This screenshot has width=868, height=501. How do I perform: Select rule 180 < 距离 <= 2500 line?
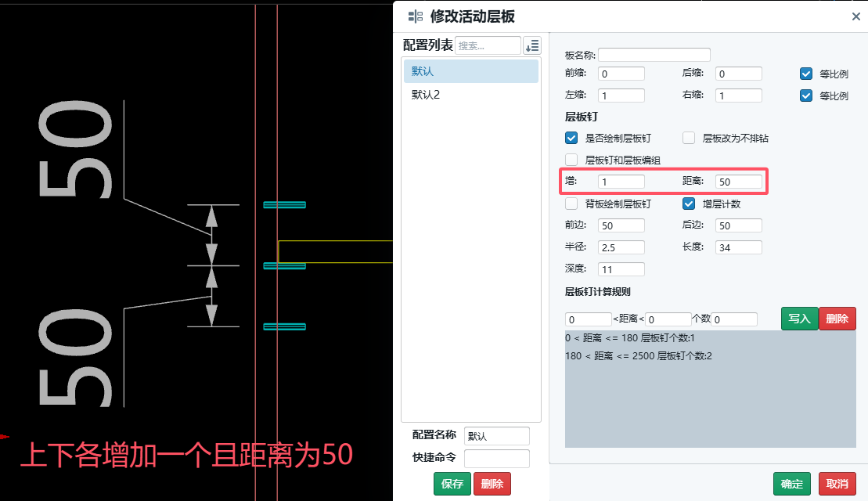tap(639, 356)
